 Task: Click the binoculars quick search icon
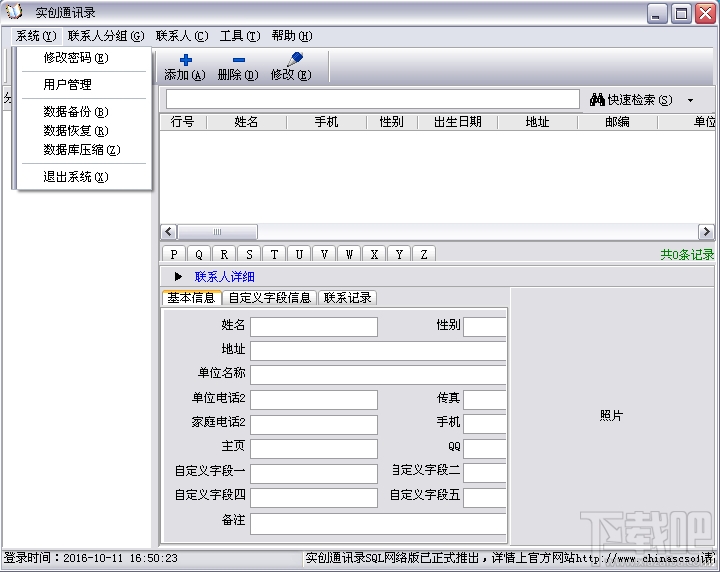597,100
